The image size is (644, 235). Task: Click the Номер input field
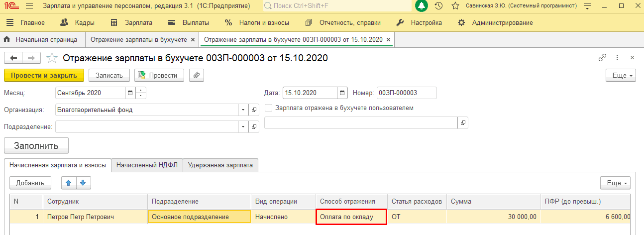point(406,93)
